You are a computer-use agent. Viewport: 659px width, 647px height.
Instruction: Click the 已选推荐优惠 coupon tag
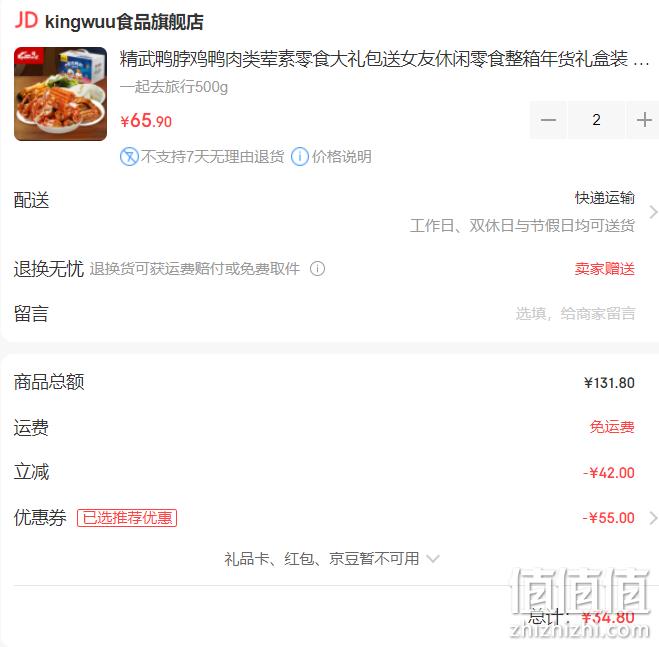coord(127,518)
